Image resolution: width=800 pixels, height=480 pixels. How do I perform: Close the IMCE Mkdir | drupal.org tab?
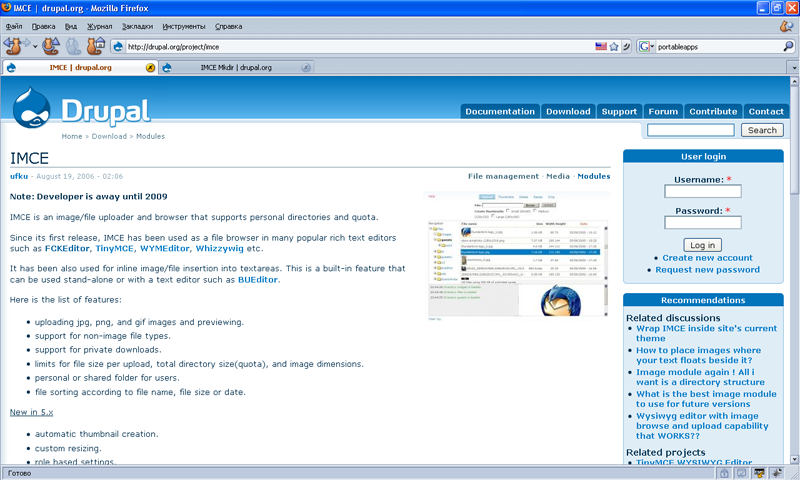coord(306,67)
